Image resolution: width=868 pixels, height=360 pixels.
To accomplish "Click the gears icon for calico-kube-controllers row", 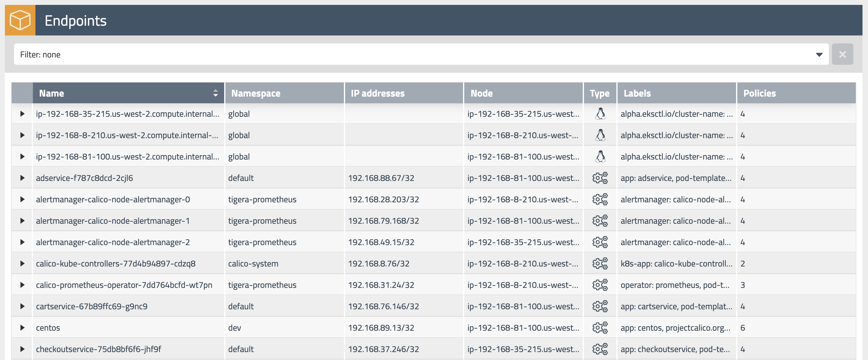I will tap(600, 264).
